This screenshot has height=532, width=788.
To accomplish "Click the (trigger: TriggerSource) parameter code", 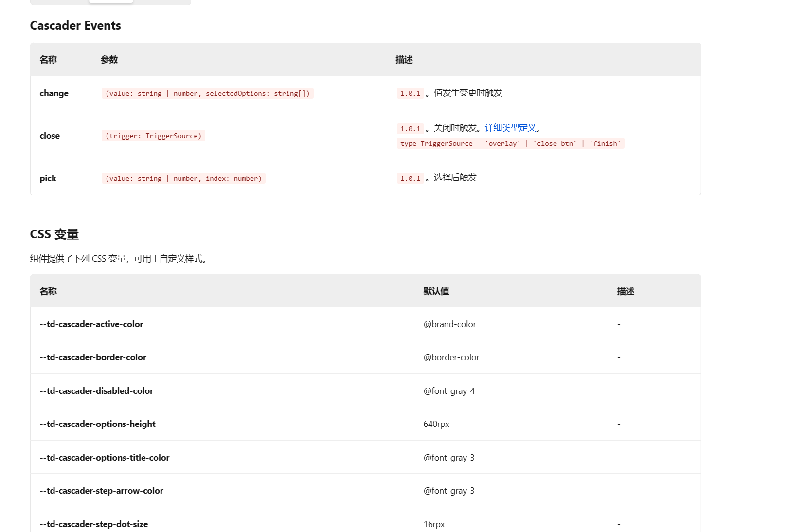I will [153, 136].
